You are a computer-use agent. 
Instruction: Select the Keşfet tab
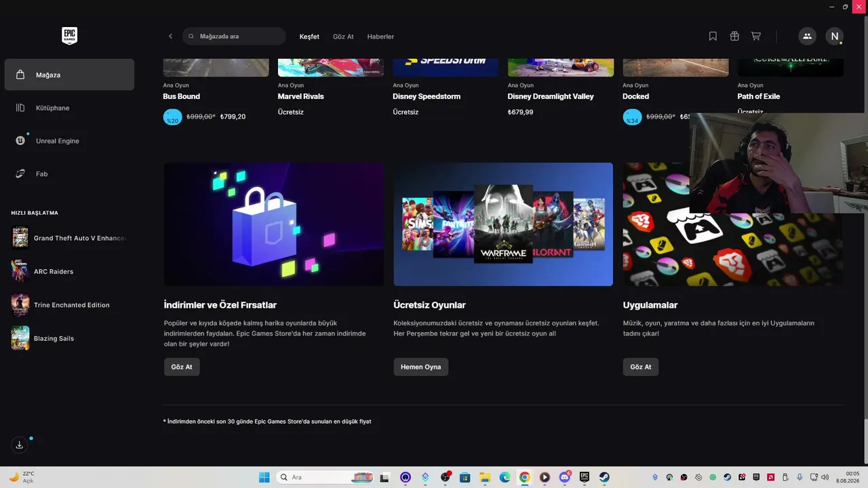point(309,37)
